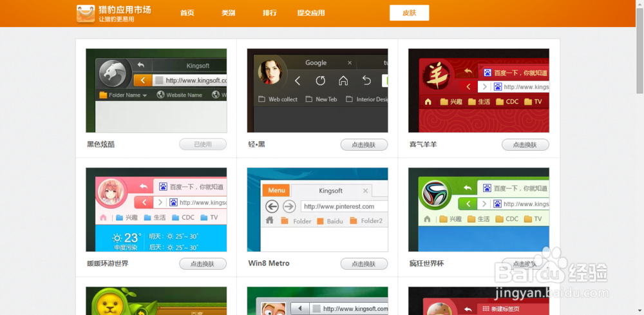Viewport: 644px width, 315px height.
Task: Click the 疯狂世界杯 skin name
Action: pyautogui.click(x=427, y=263)
